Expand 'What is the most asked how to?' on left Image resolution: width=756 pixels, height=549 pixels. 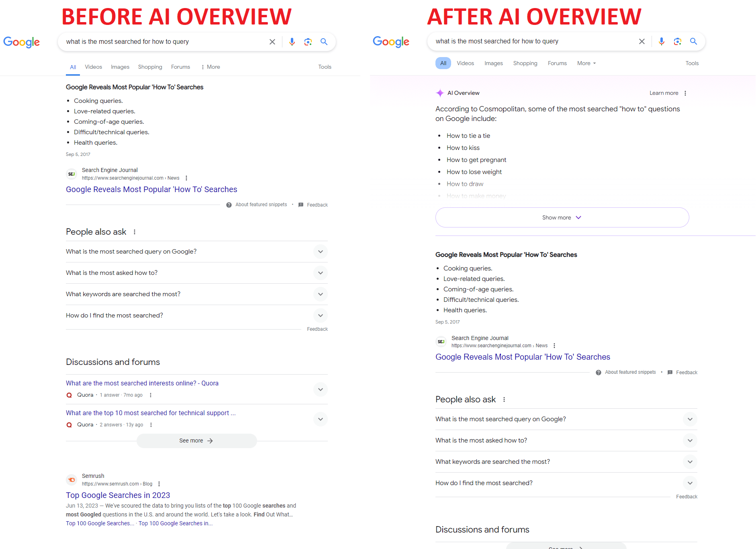coord(197,273)
